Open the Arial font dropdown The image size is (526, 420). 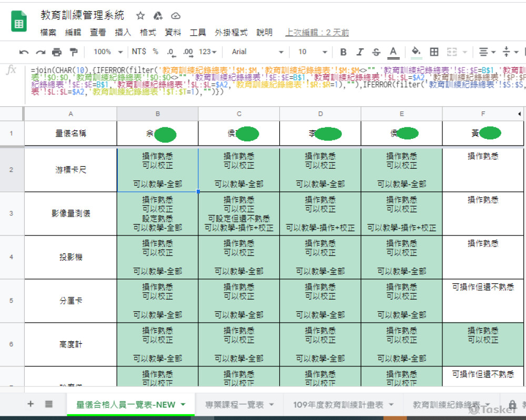point(257,52)
